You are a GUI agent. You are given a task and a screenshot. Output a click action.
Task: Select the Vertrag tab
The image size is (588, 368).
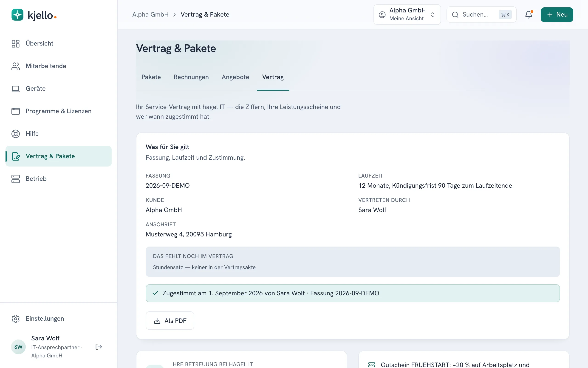(273, 77)
